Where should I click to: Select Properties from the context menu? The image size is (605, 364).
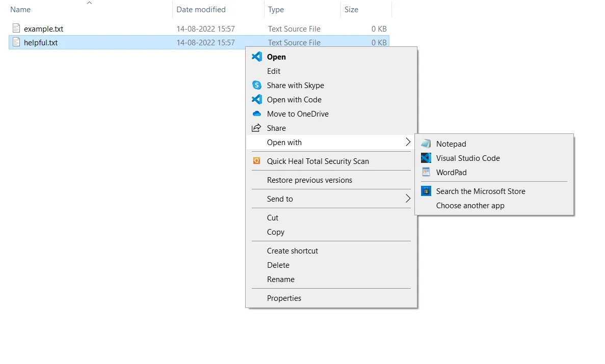point(284,298)
